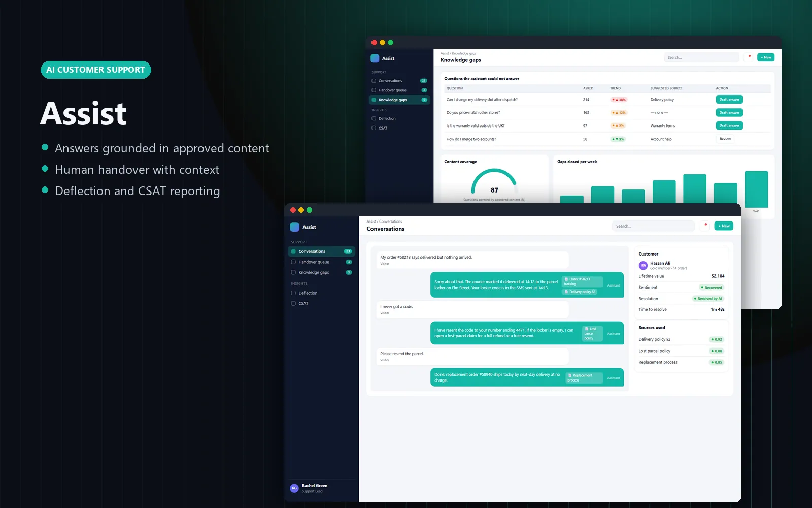
Task: Open the Delivery policy §2 chip in the chat
Action: click(580, 292)
